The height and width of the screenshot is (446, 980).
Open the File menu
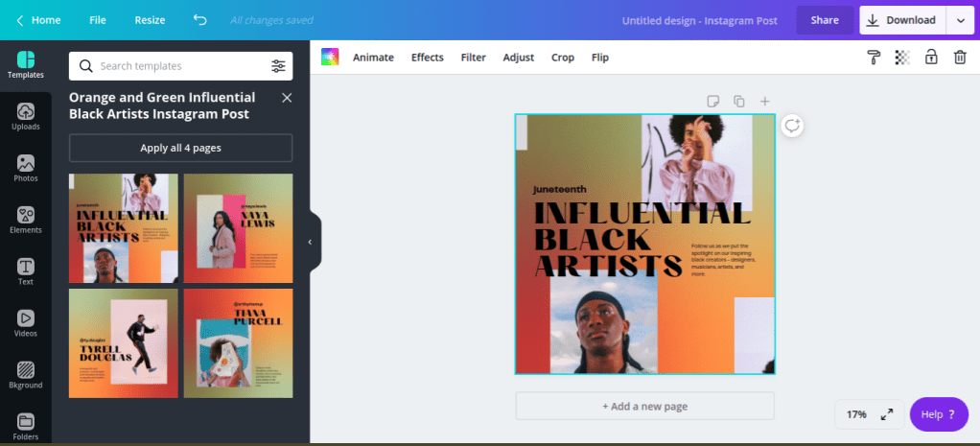pos(98,20)
